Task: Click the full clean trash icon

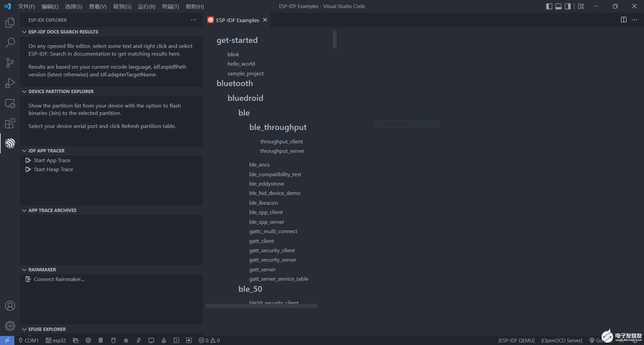Action: point(101,340)
